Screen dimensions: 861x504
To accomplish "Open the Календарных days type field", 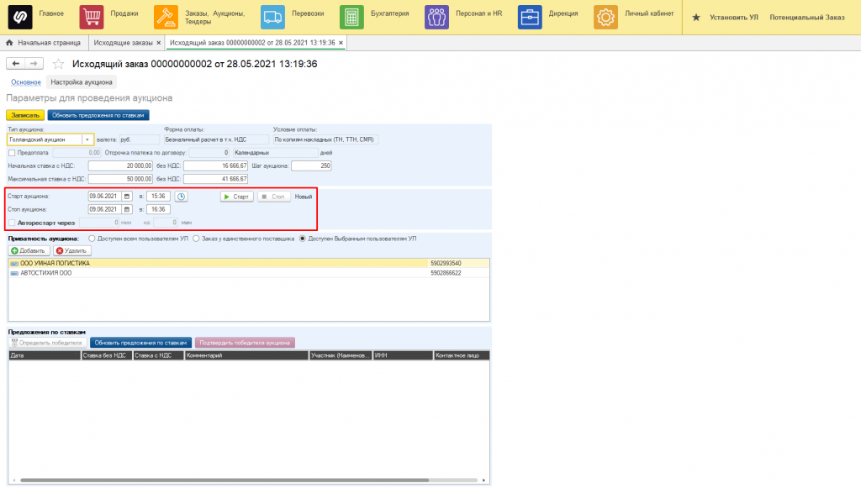I will tap(275, 153).
